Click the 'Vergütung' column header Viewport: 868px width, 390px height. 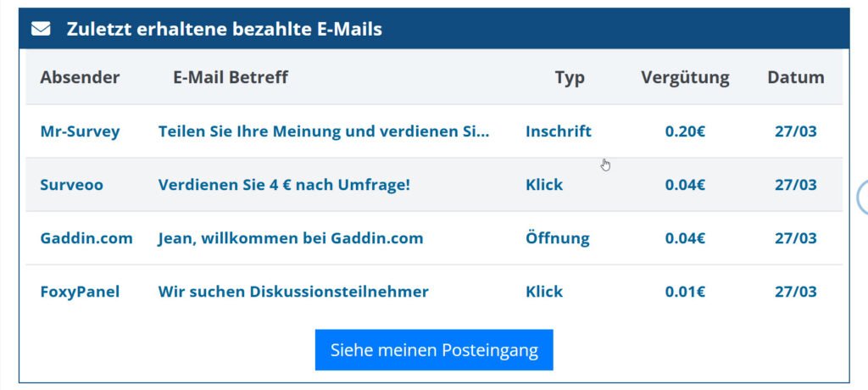click(685, 77)
